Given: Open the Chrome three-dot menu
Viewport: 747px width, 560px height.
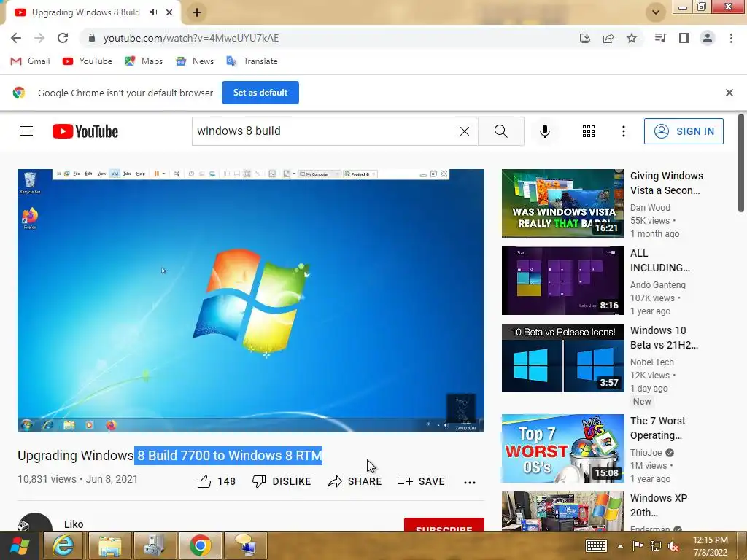Looking at the screenshot, I should click(x=731, y=38).
